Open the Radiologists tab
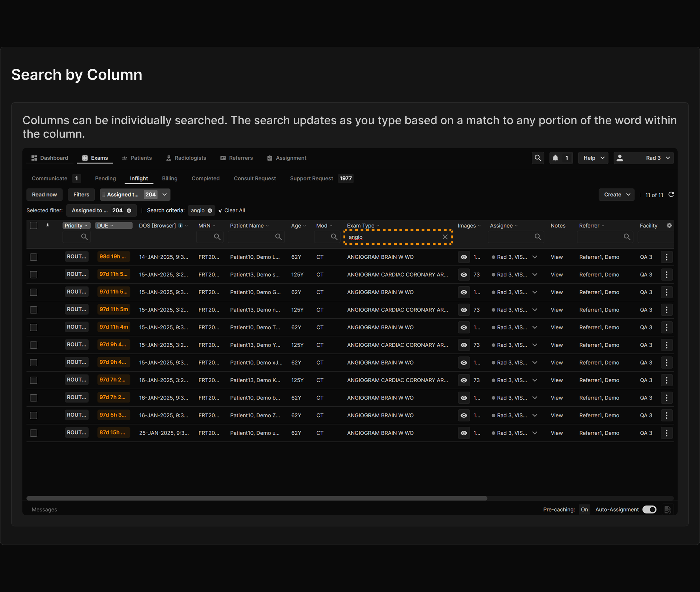The height and width of the screenshot is (592, 700). point(186,158)
